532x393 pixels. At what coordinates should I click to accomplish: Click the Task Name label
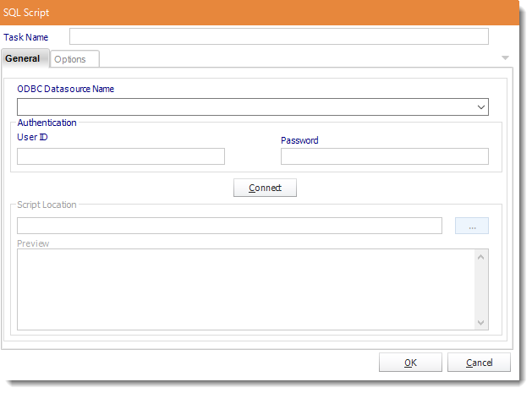pyautogui.click(x=25, y=37)
